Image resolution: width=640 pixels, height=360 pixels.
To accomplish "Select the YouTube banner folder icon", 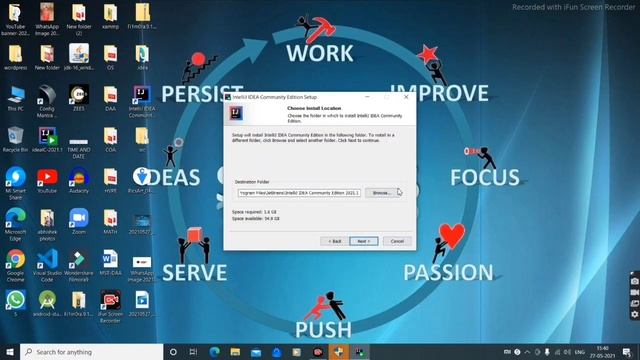I will 16,20.
